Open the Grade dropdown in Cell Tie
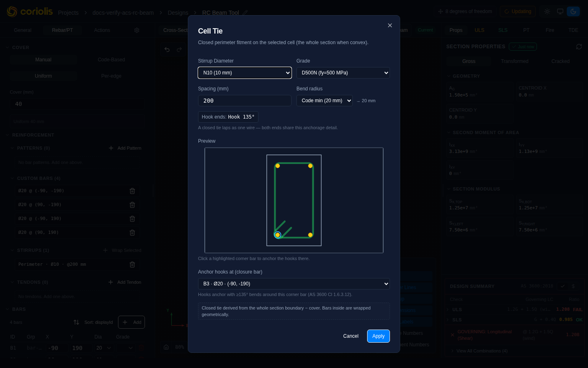Screen dimensions: 588x368 click(x=343, y=73)
